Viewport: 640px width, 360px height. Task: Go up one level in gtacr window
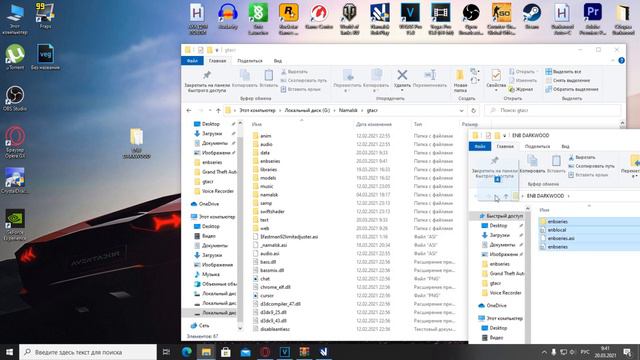218,111
